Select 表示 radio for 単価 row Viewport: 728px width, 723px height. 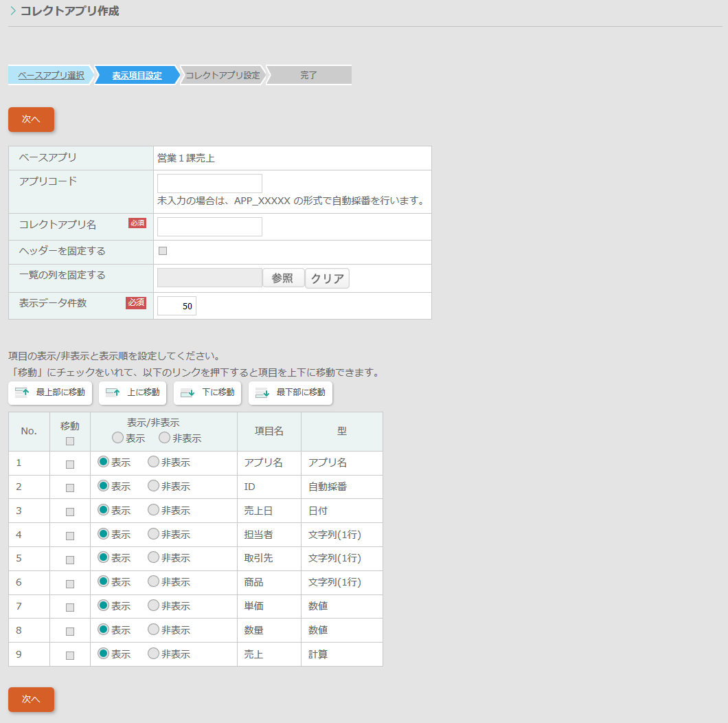pyautogui.click(x=103, y=605)
